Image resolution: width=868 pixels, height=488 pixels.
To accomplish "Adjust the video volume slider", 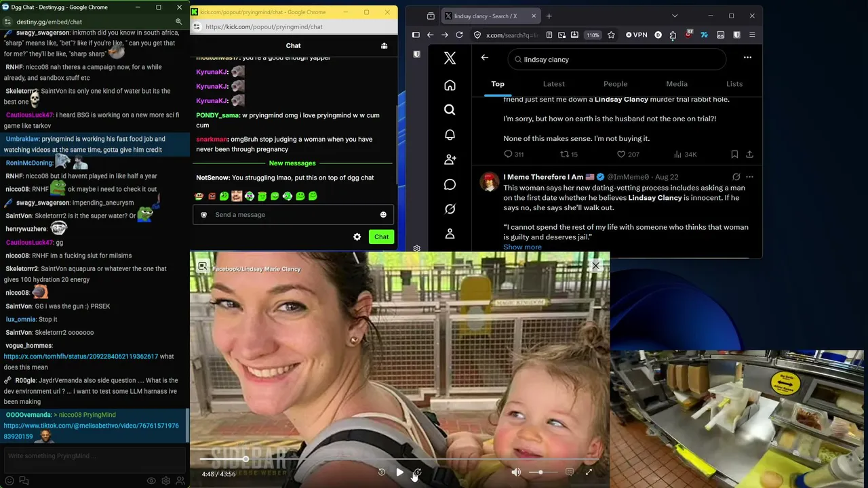I will tap(543, 472).
